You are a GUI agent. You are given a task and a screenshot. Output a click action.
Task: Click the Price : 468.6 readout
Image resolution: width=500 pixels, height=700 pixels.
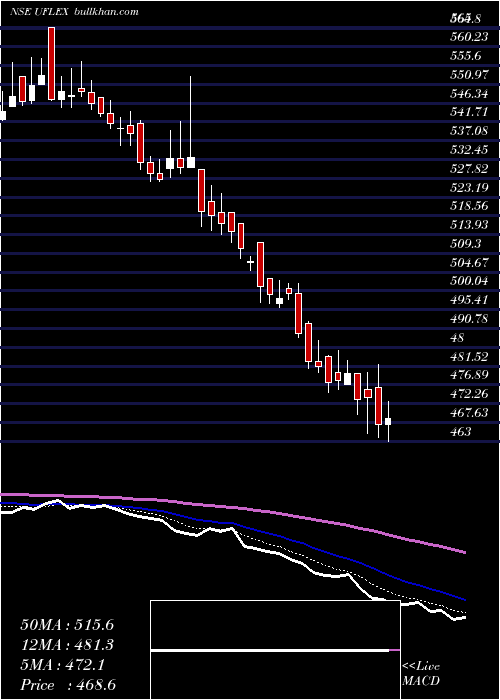pyautogui.click(x=67, y=685)
